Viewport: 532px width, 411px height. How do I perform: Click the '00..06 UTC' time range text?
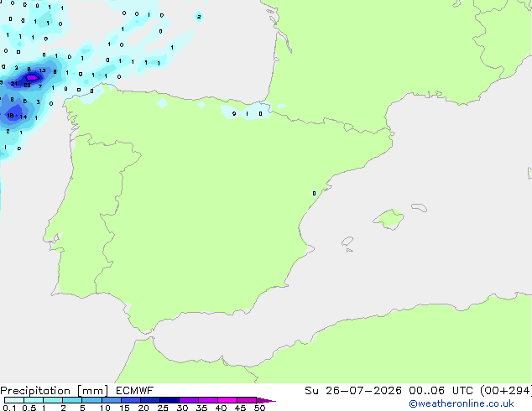pyautogui.click(x=441, y=391)
